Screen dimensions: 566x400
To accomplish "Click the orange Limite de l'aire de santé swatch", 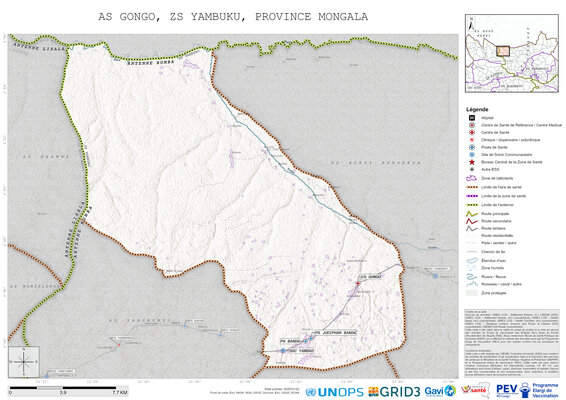I will tap(472, 187).
